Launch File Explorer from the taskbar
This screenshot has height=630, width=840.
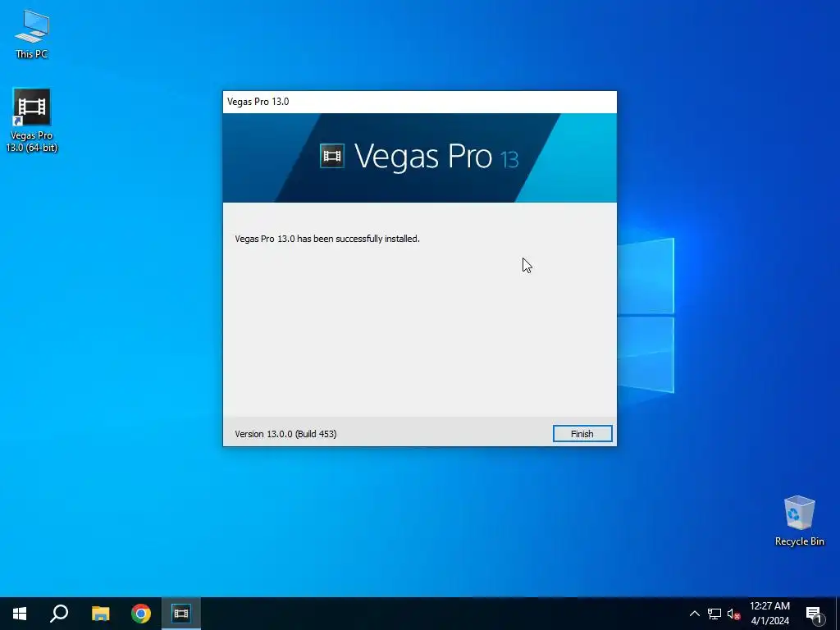pyautogui.click(x=100, y=614)
